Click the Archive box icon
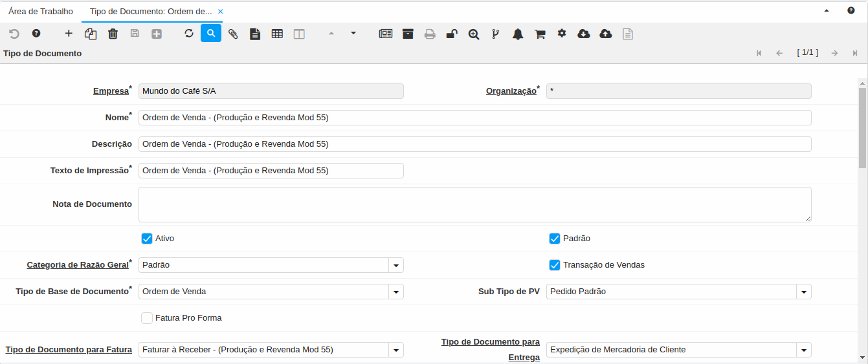868x364 pixels. point(408,34)
